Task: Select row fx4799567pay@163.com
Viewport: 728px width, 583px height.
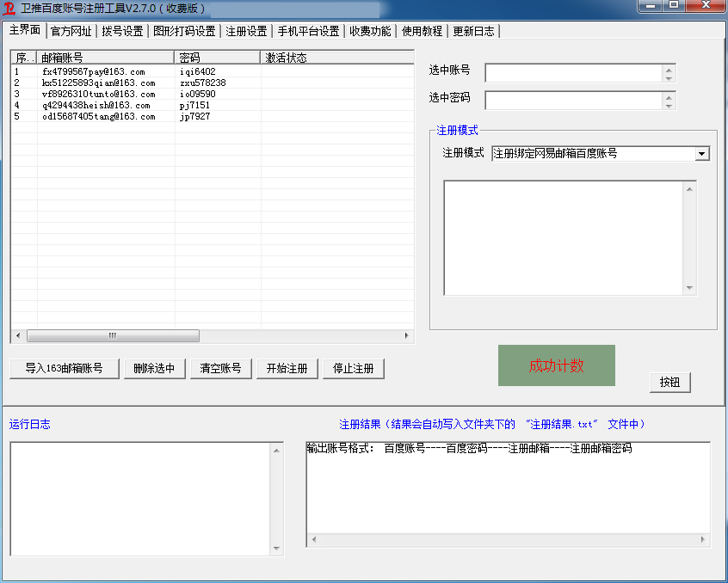Action: coord(213,72)
